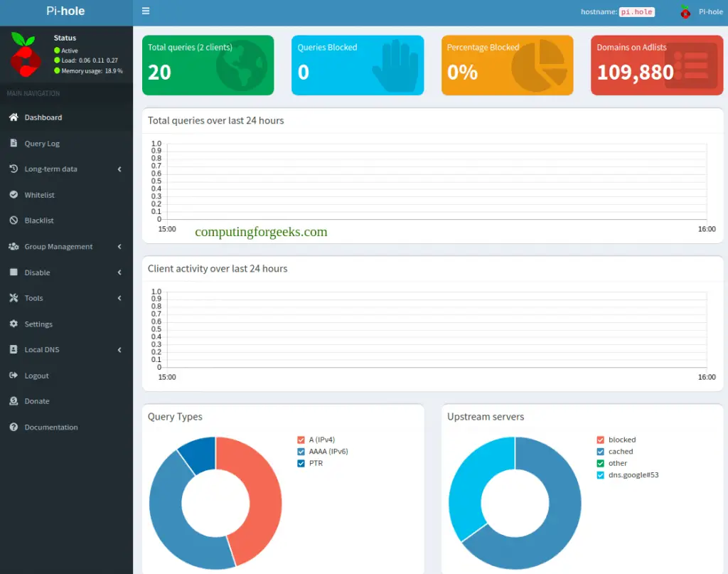
Task: Click the Donate dollar icon
Action: [14, 400]
